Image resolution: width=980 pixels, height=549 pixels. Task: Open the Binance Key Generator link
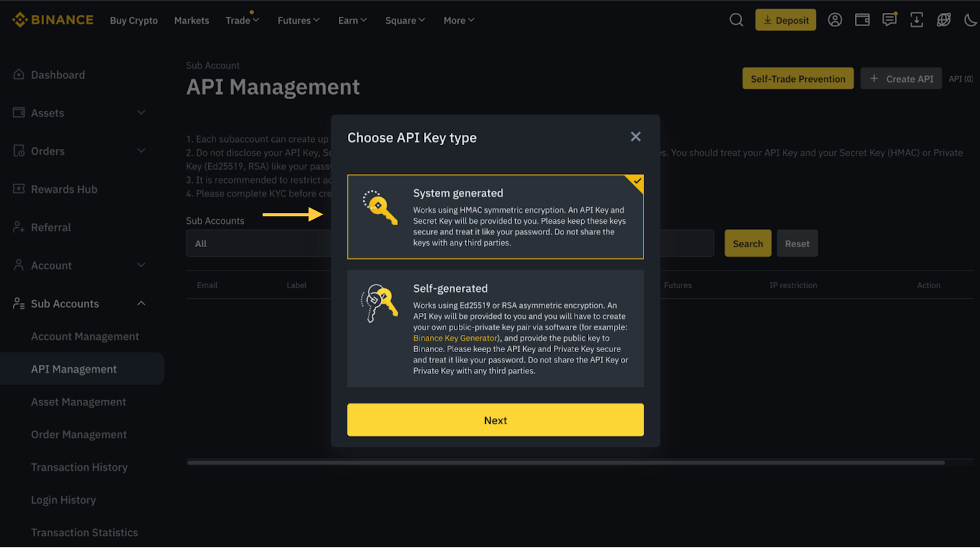[x=455, y=338]
